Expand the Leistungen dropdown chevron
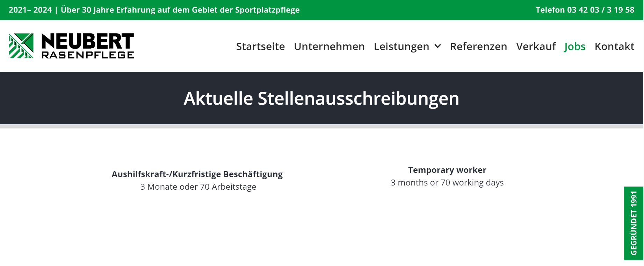The height and width of the screenshot is (266, 644). click(x=437, y=46)
